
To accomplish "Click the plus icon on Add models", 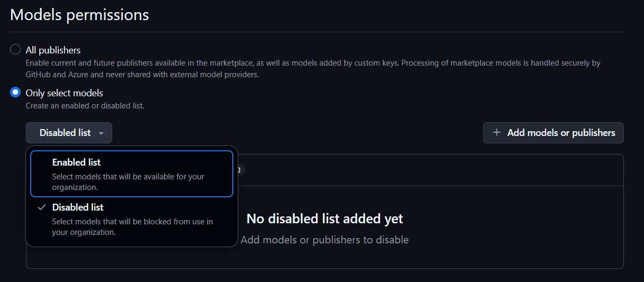I will coord(496,133).
